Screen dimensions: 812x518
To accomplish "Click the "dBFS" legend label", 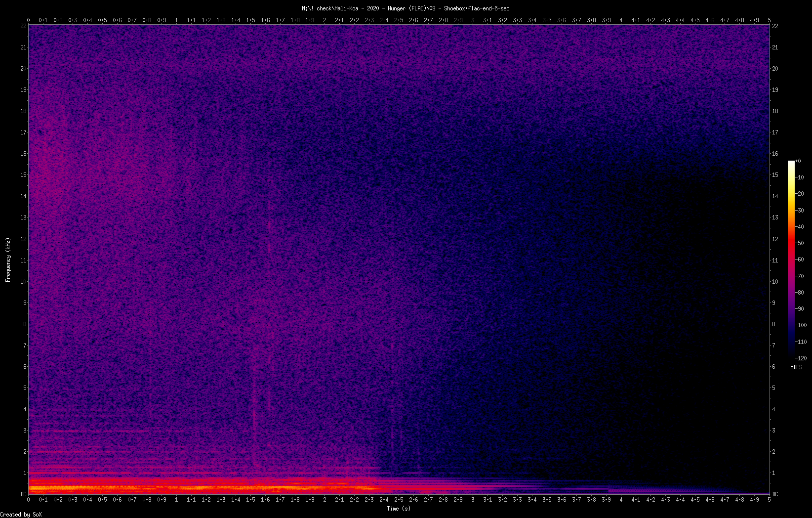I will (796, 367).
